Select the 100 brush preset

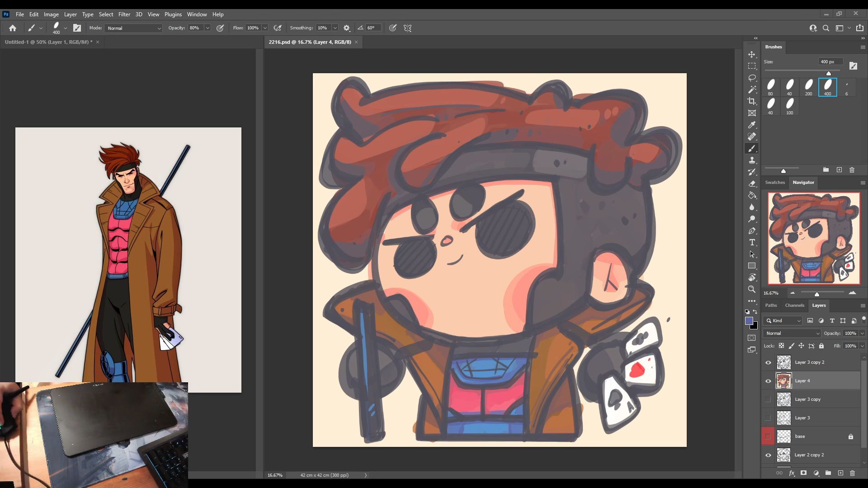[x=789, y=106]
